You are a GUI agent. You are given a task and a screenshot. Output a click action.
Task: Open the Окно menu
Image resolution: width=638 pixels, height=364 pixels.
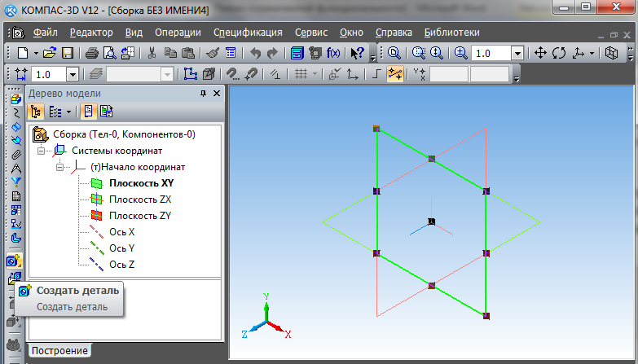351,33
